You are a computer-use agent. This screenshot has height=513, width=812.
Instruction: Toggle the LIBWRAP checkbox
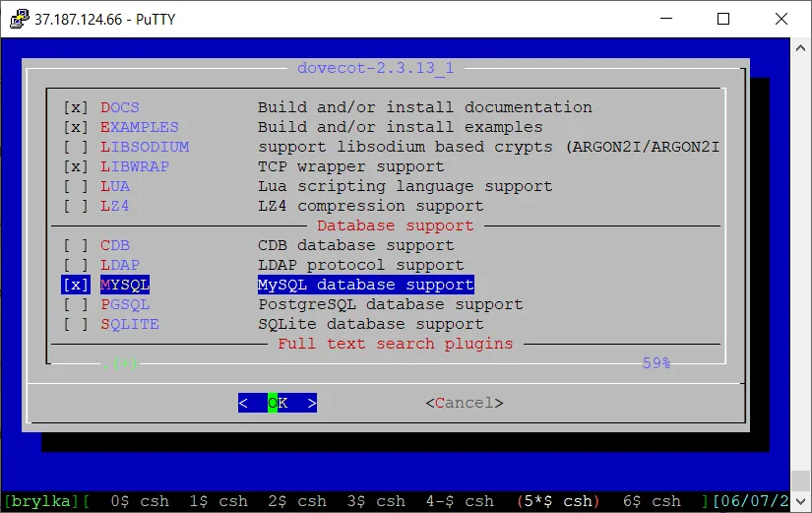(x=76, y=166)
